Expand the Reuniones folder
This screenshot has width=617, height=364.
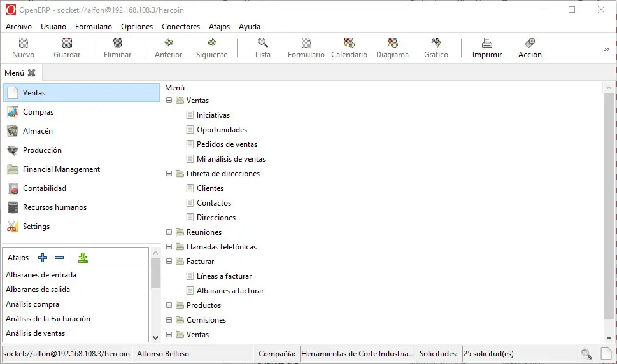point(169,232)
